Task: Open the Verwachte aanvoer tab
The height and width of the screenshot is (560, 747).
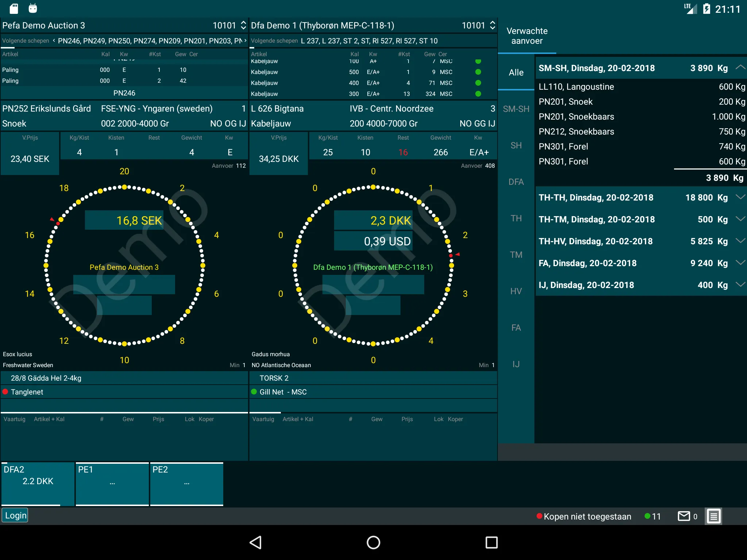Action: 527,36
